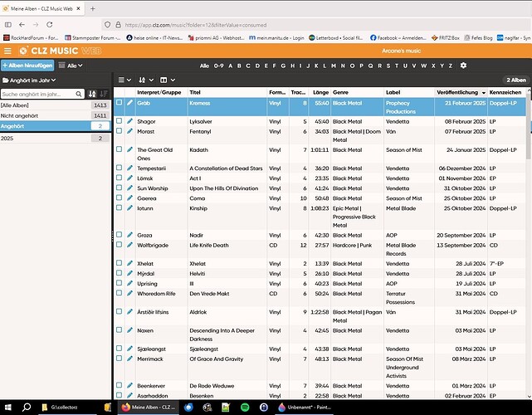
Task: Tick the checkbox for Naxen
Action: click(x=119, y=330)
